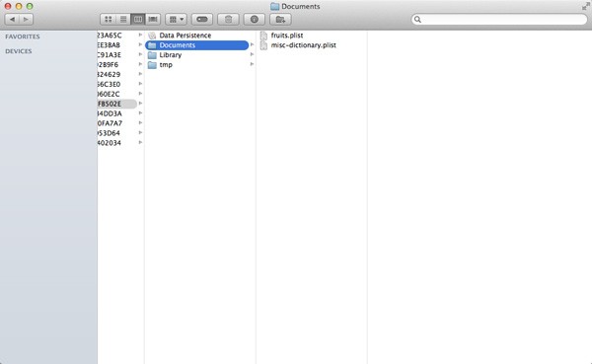Select the folder ending in EE3BAB

[x=109, y=45]
